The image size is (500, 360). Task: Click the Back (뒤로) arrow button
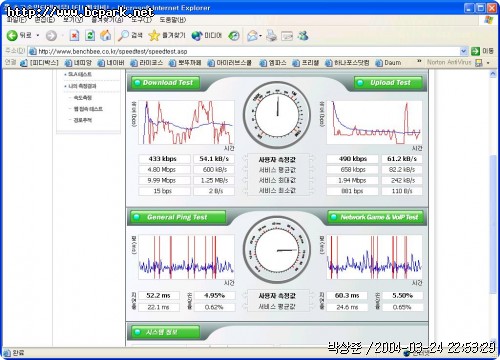(x=19, y=35)
